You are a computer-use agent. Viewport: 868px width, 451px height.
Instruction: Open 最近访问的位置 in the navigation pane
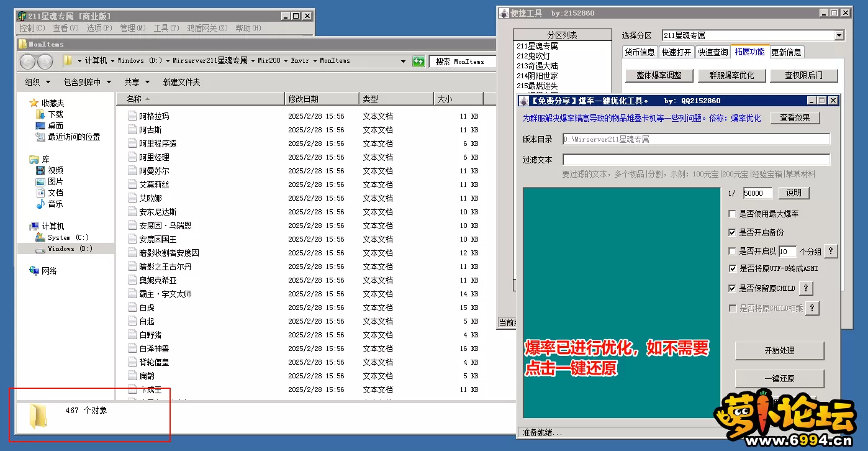coord(68,137)
